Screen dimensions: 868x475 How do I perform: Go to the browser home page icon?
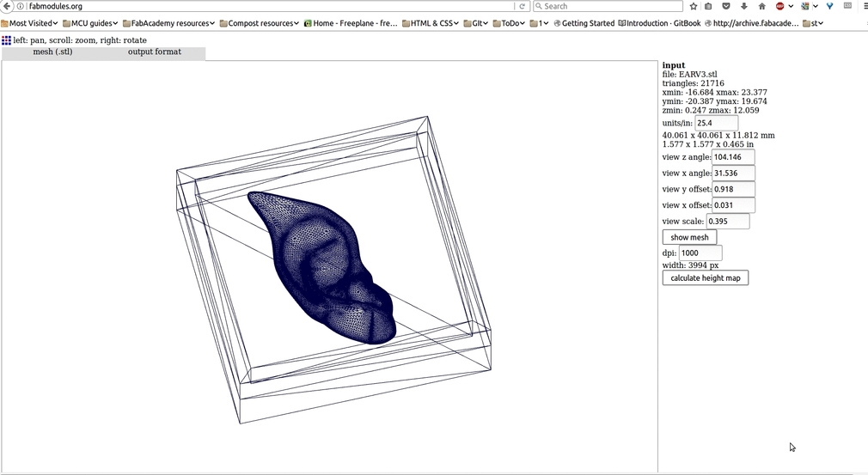click(x=761, y=6)
